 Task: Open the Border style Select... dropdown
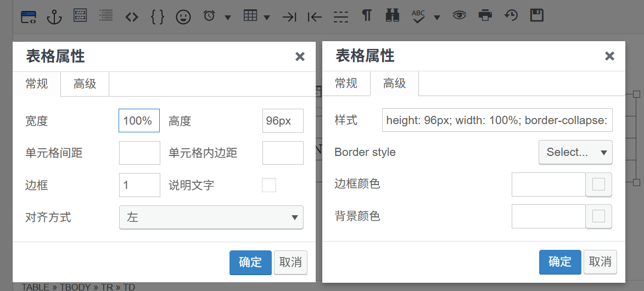tap(575, 152)
